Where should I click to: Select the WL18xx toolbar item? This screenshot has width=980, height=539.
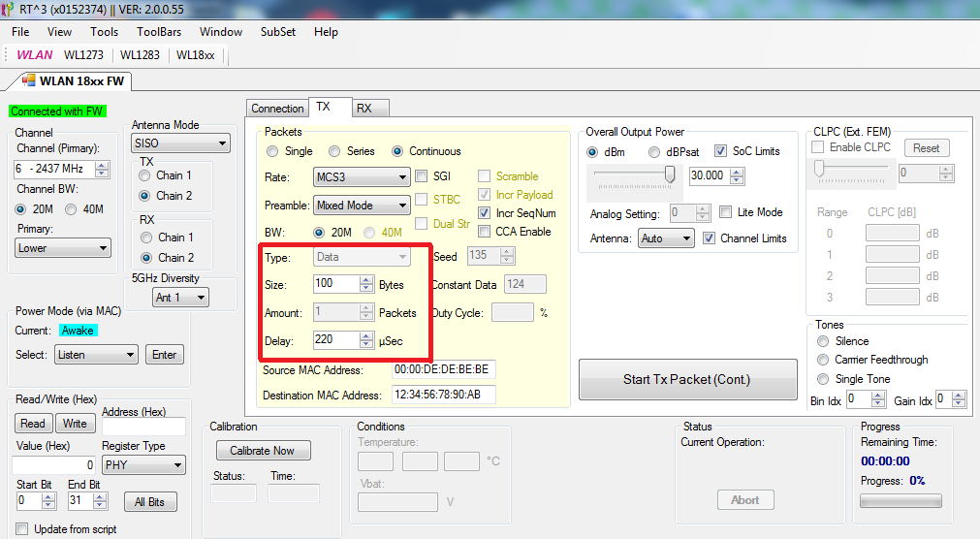tap(195, 55)
